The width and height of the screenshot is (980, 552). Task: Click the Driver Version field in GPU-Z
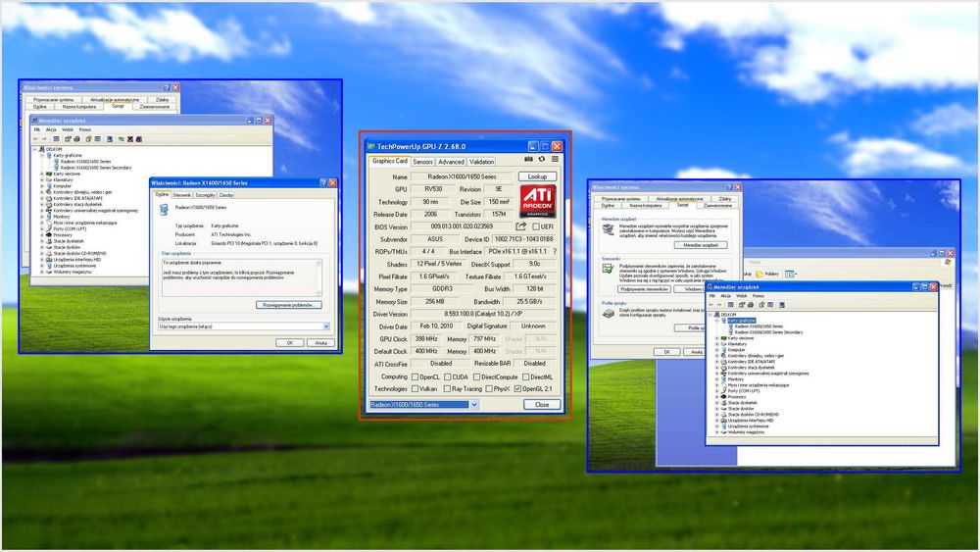point(483,314)
